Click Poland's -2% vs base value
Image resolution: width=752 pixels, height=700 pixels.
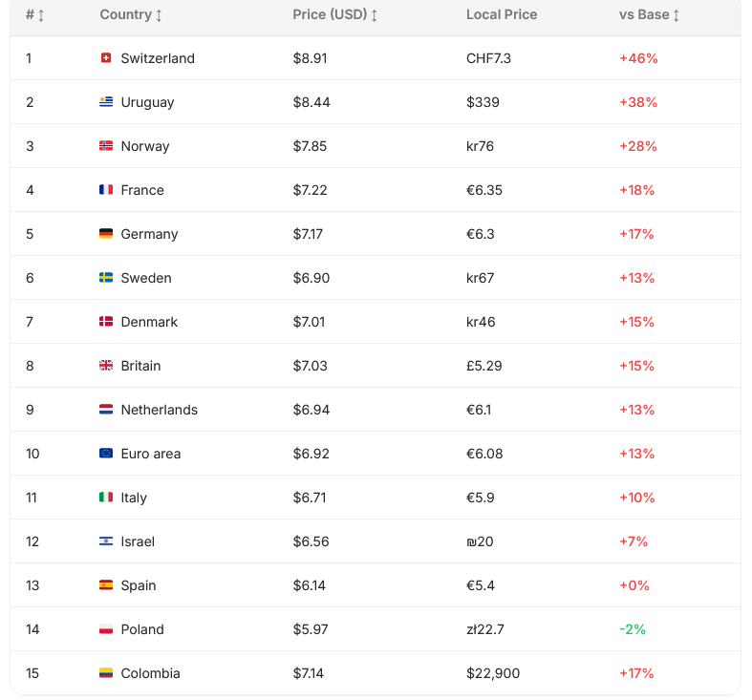click(633, 629)
